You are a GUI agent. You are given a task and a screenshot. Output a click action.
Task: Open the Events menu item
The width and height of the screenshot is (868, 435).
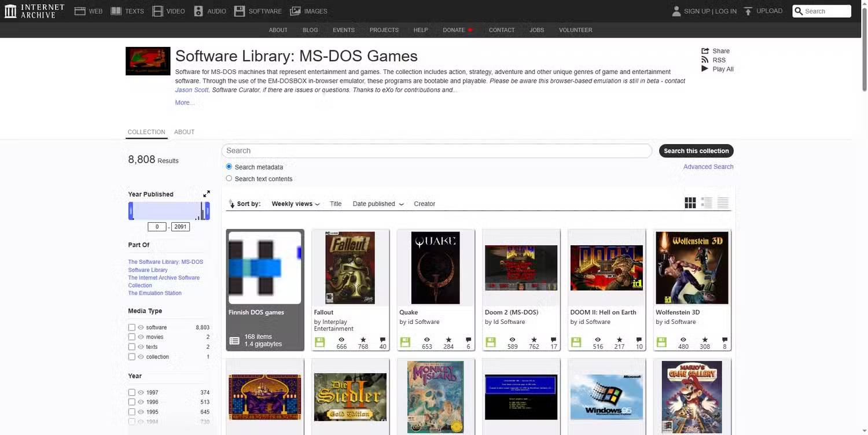tap(344, 30)
